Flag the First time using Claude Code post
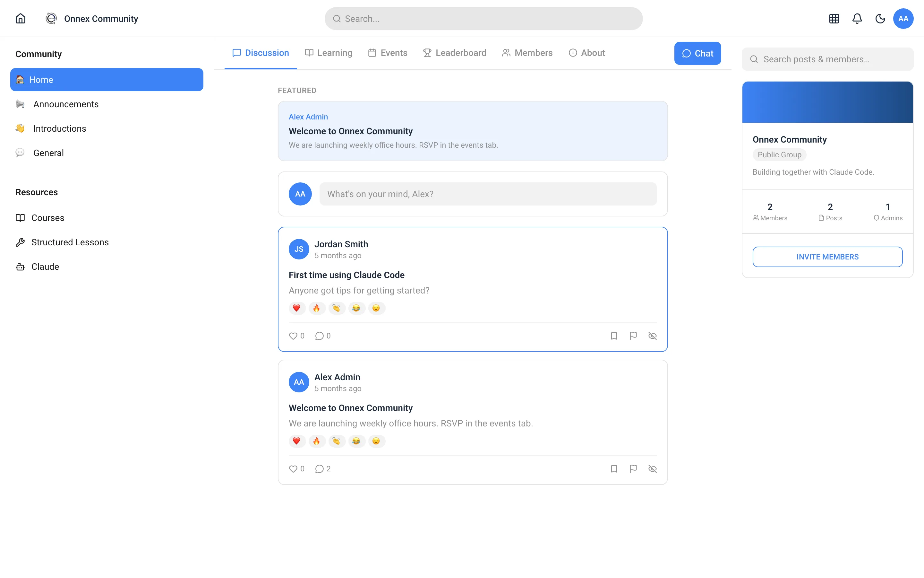This screenshot has width=924, height=578. pos(633,336)
